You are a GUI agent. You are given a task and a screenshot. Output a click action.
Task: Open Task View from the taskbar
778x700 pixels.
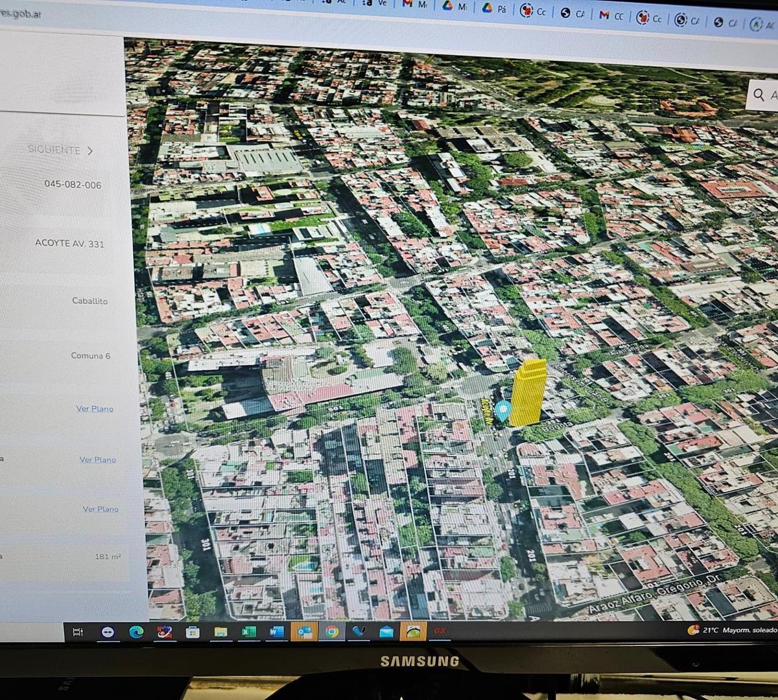tap(78, 632)
